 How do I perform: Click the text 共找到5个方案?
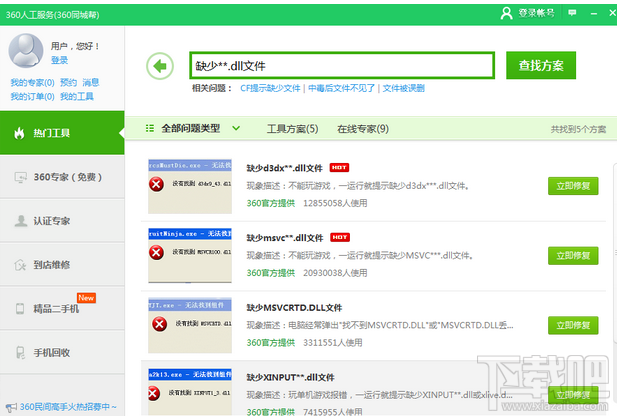578,129
